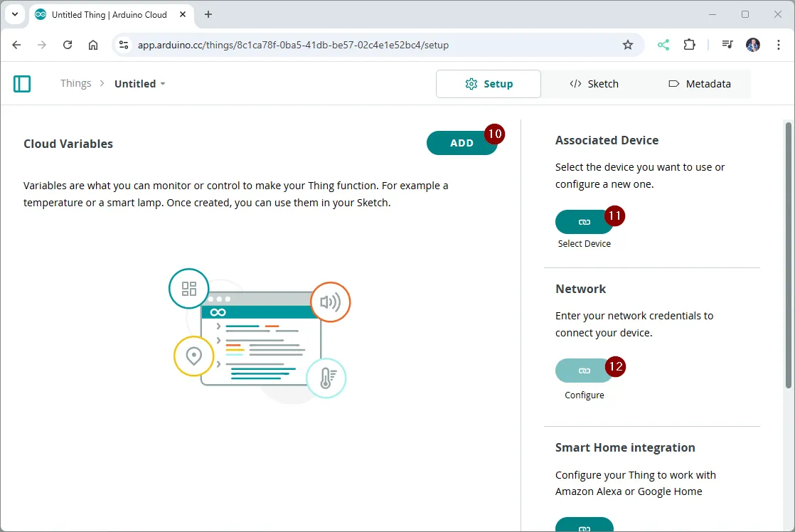Toggle the sidebar panel icon

22,84
